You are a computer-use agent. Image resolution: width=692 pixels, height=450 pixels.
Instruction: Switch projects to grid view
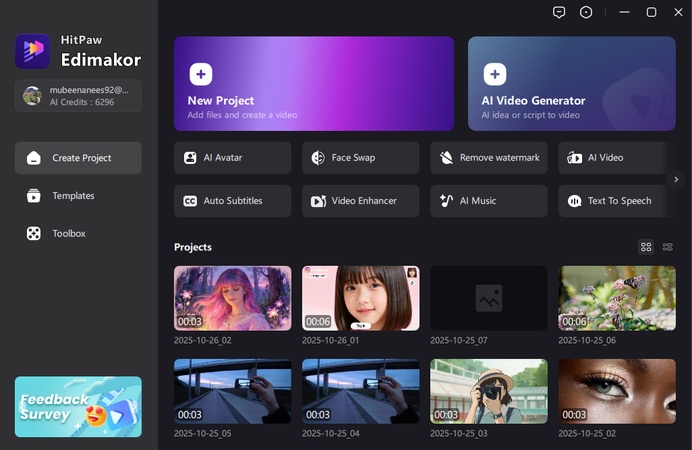[x=646, y=247]
